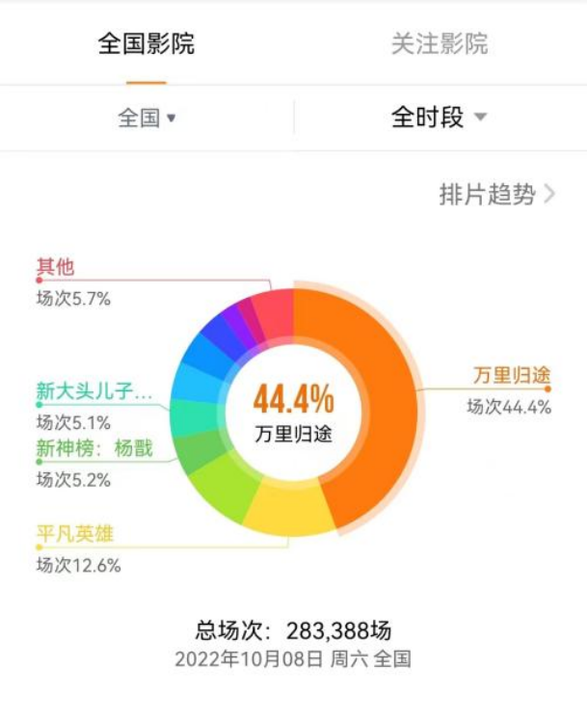The width and height of the screenshot is (588, 722).
Task: Select the yellow 平凡英雄 donut segment
Action: click(289, 508)
